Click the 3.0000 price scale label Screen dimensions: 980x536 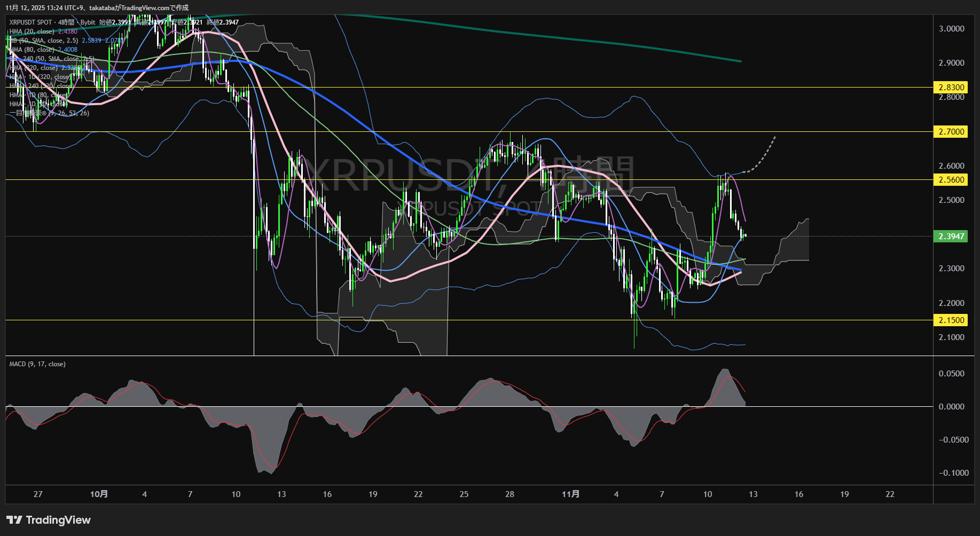tap(951, 29)
